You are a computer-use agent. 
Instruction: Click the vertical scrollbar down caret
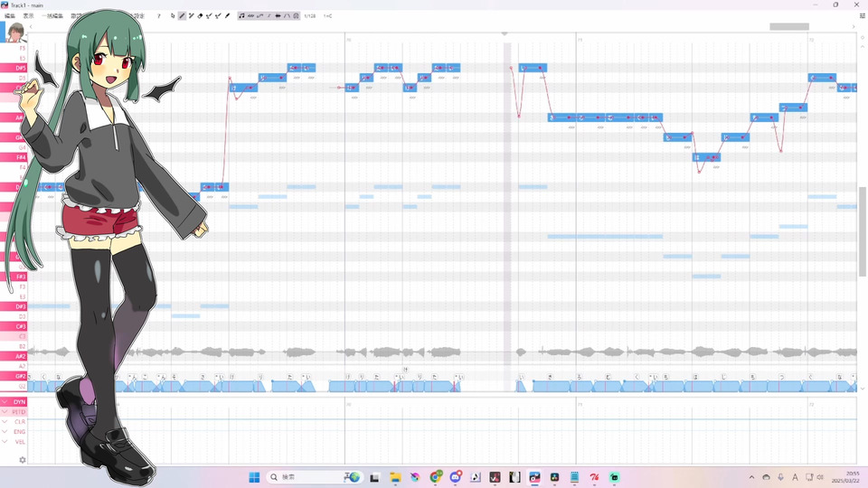pos(863,389)
